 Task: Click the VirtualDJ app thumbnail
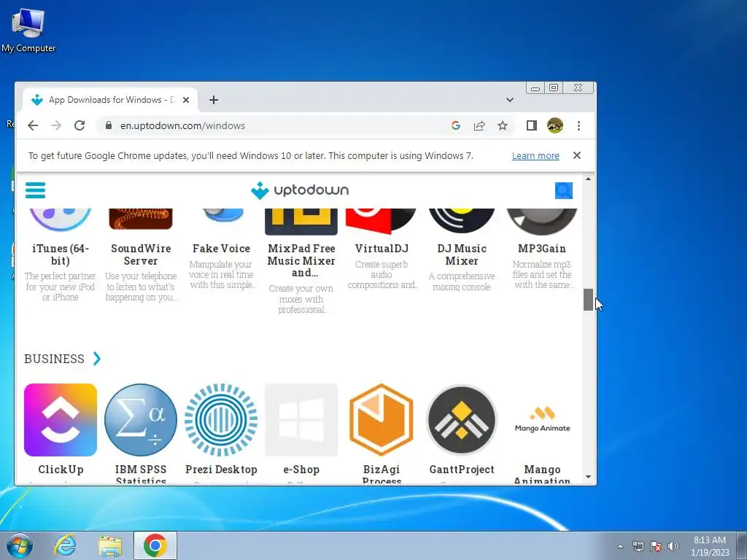(x=381, y=222)
